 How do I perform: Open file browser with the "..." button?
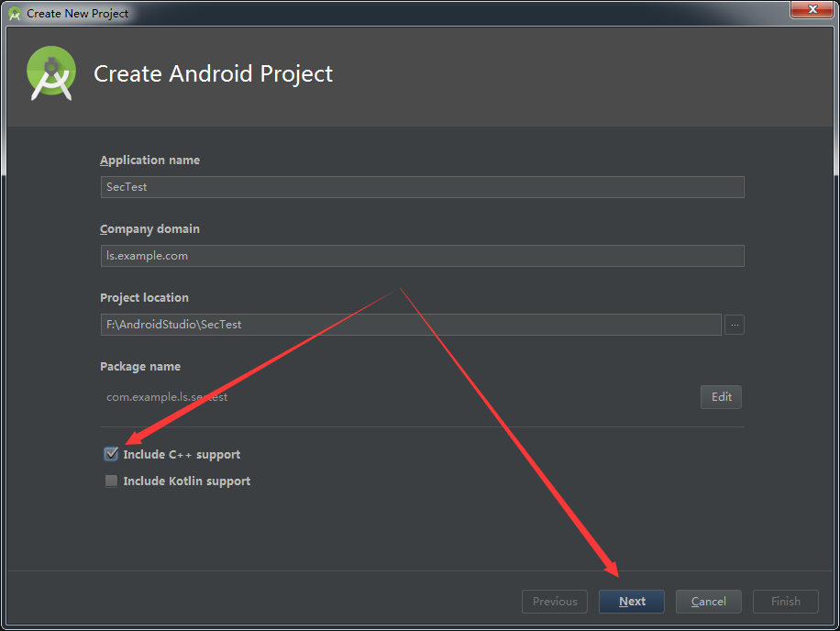pyautogui.click(x=734, y=324)
